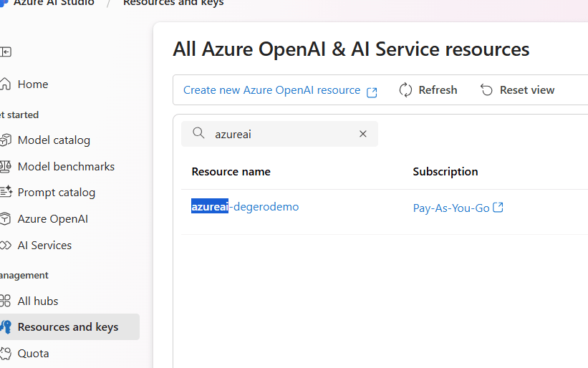Open AI Services in sidebar
Screen dimensions: 588x368
pos(44,245)
